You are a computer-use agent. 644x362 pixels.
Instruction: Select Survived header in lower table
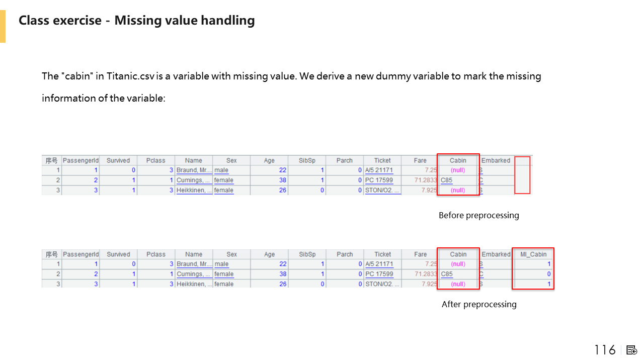pyautogui.click(x=118, y=254)
